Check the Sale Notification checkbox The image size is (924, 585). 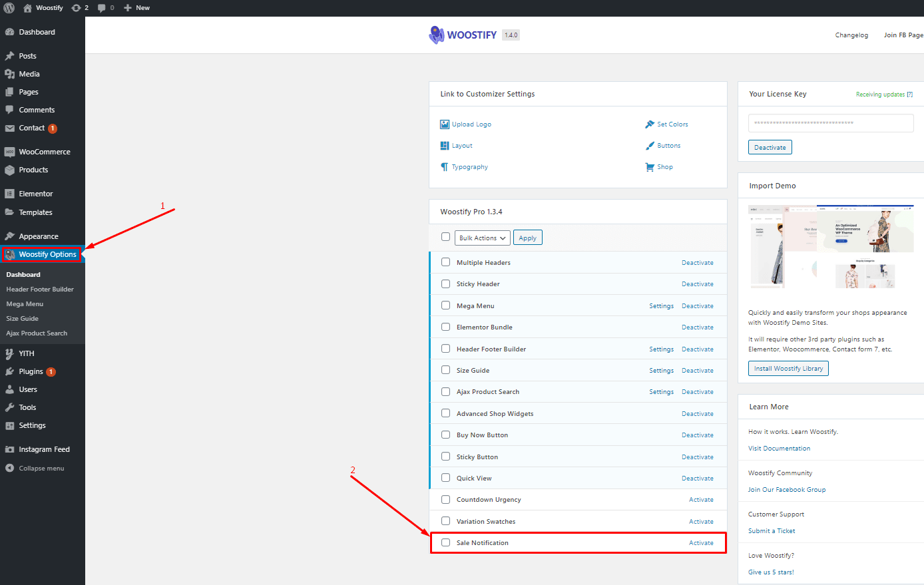tap(445, 542)
